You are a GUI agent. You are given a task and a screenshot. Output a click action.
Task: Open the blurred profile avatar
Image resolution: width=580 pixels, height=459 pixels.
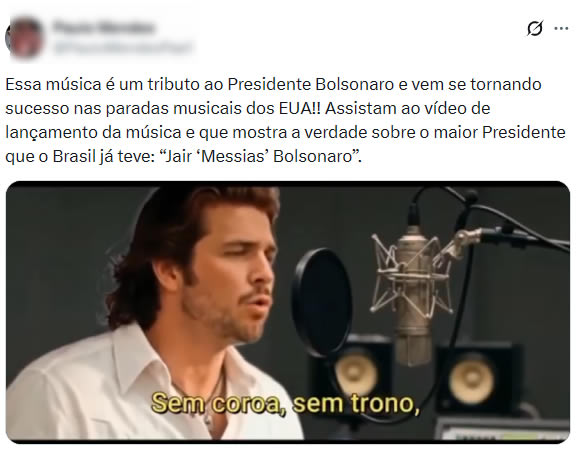[x=24, y=37]
